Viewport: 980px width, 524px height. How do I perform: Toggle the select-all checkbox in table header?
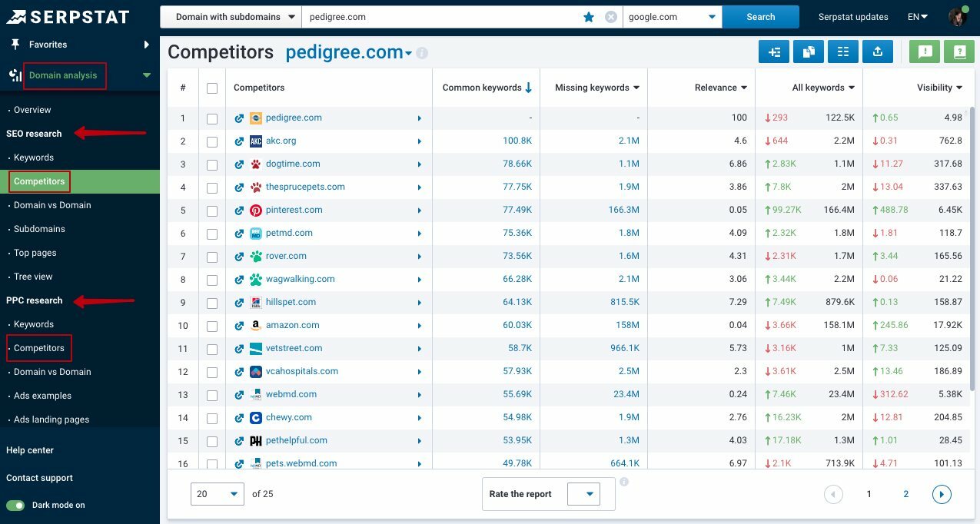point(212,88)
